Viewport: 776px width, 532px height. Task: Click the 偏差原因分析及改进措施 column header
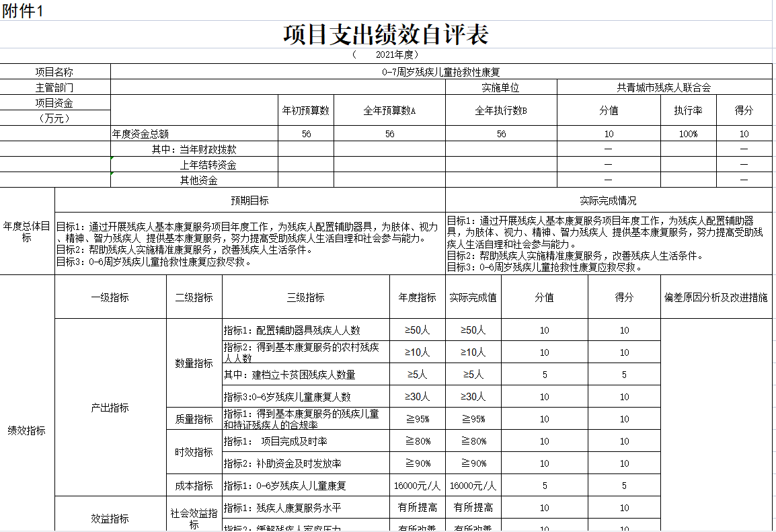click(715, 297)
